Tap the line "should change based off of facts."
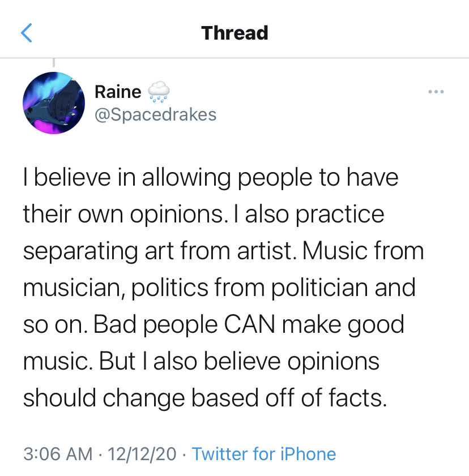469x476 pixels. (x=205, y=398)
